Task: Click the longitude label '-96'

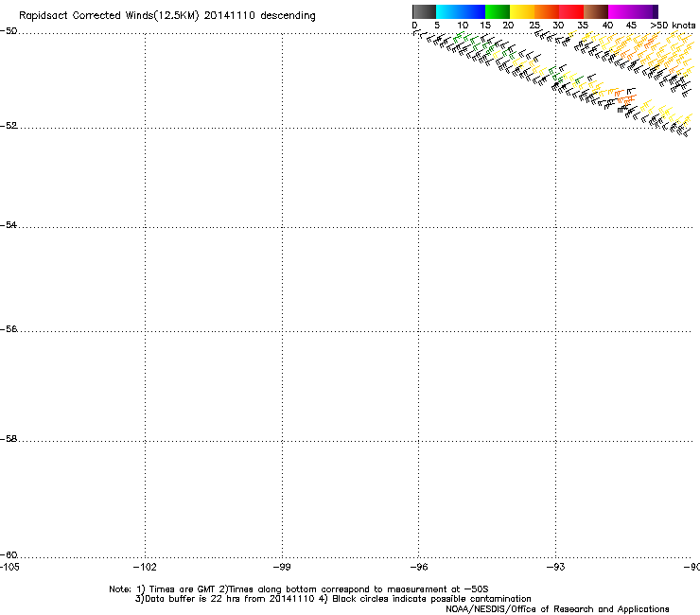Action: coord(419,567)
